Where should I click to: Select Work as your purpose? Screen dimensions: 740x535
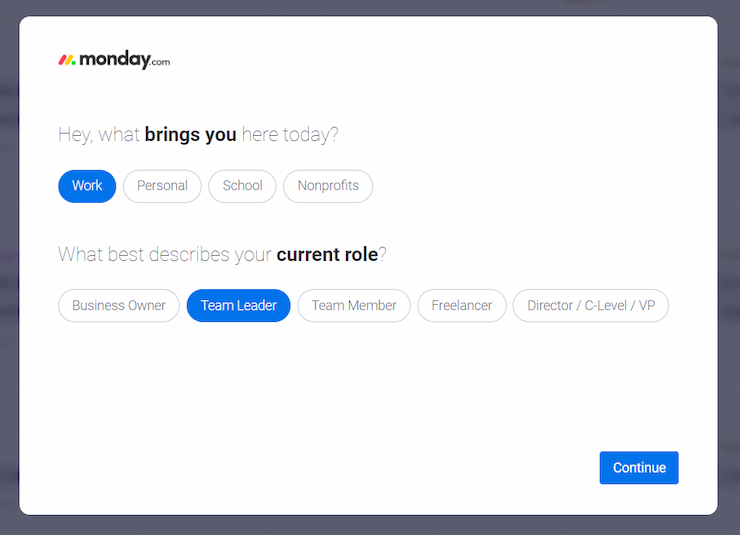click(87, 186)
